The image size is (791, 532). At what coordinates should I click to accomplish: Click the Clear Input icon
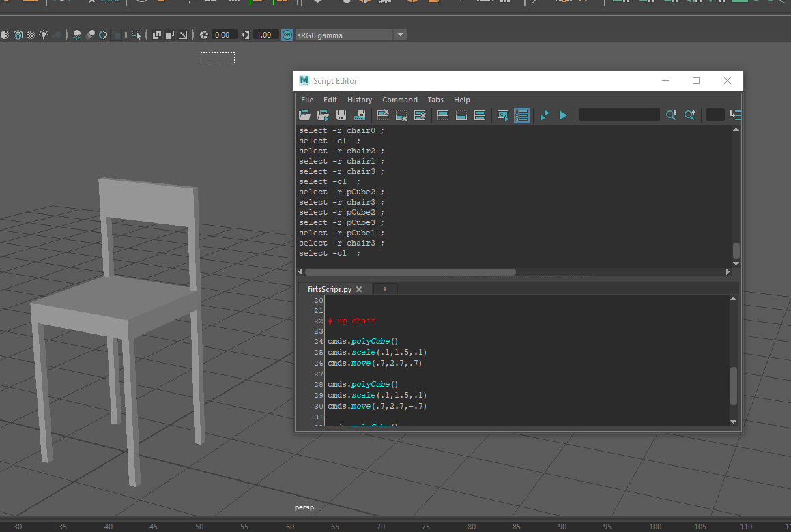click(401, 115)
